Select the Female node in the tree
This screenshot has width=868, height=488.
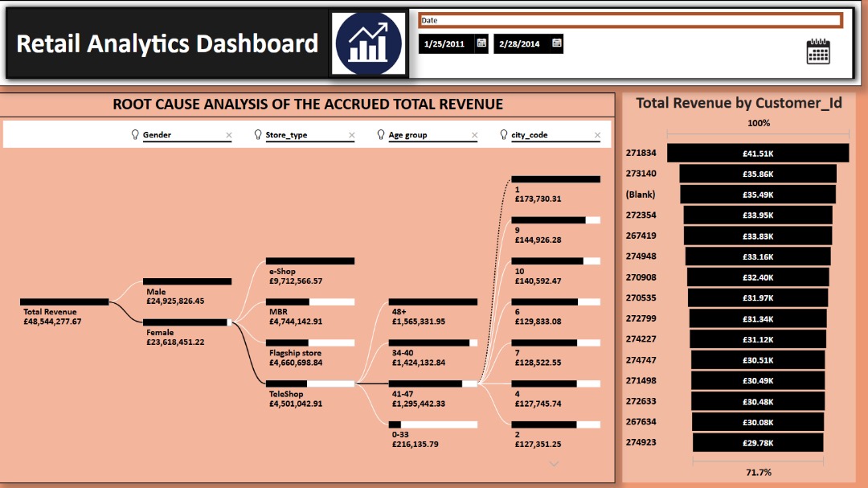point(187,322)
